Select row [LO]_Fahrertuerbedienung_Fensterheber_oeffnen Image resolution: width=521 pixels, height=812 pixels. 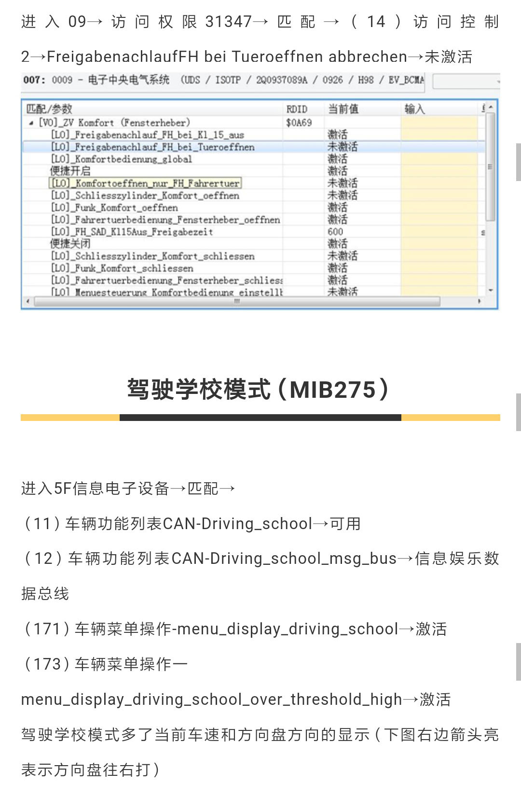[x=253, y=220]
